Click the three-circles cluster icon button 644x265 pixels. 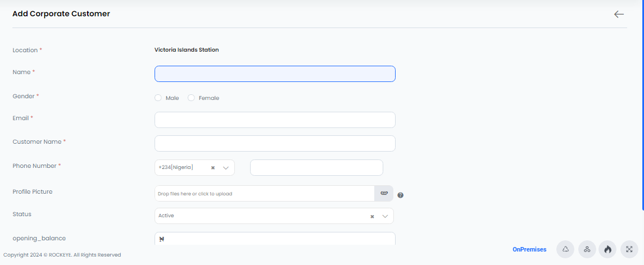point(587,249)
